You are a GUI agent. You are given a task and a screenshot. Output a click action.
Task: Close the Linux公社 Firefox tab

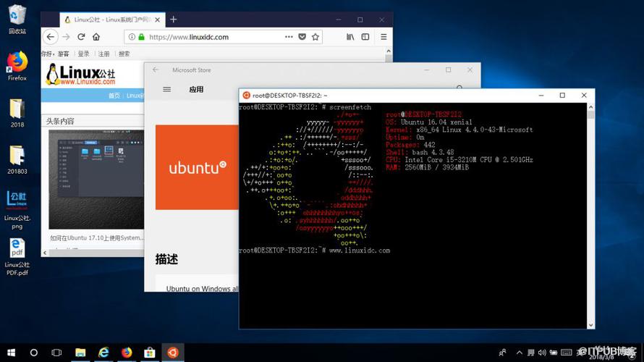[157, 20]
